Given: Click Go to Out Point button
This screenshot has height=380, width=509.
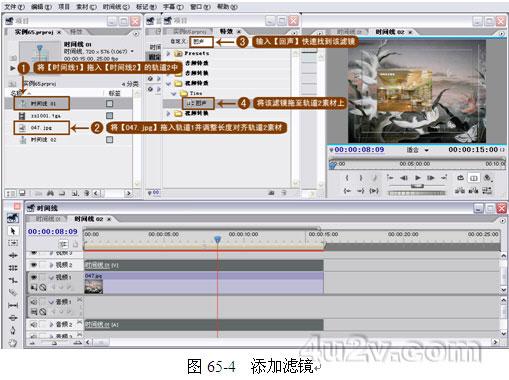Looking at the screenshot, I should tap(361, 191).
